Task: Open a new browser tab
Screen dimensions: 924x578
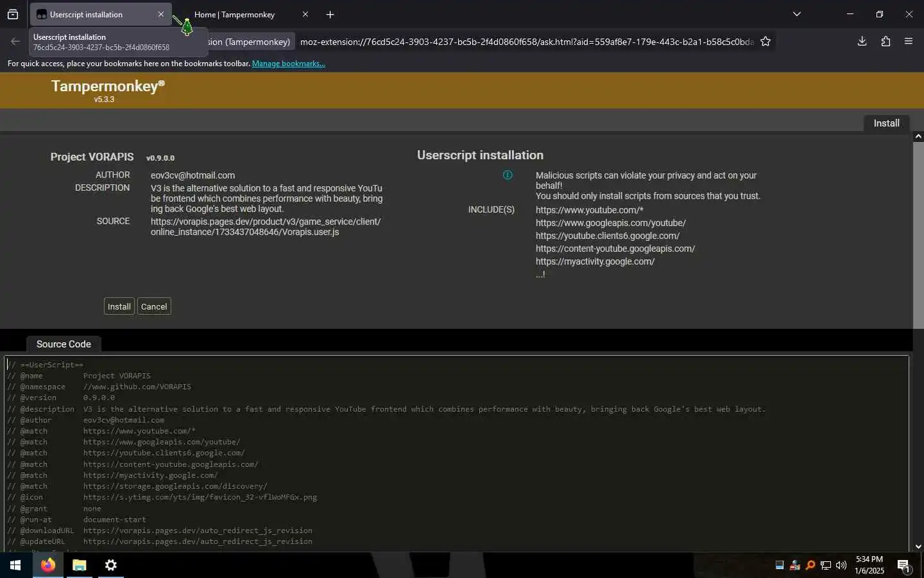Action: (x=330, y=14)
